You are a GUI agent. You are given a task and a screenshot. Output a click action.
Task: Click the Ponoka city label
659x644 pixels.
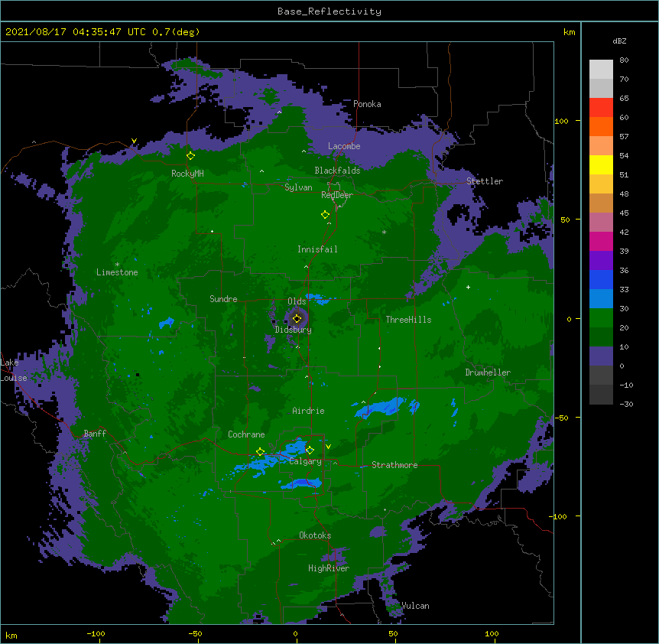coord(367,104)
